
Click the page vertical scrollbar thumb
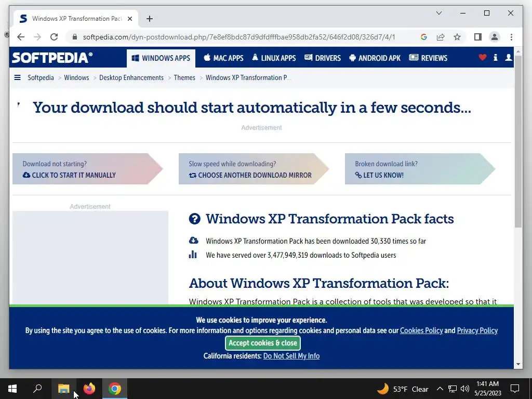[518, 141]
